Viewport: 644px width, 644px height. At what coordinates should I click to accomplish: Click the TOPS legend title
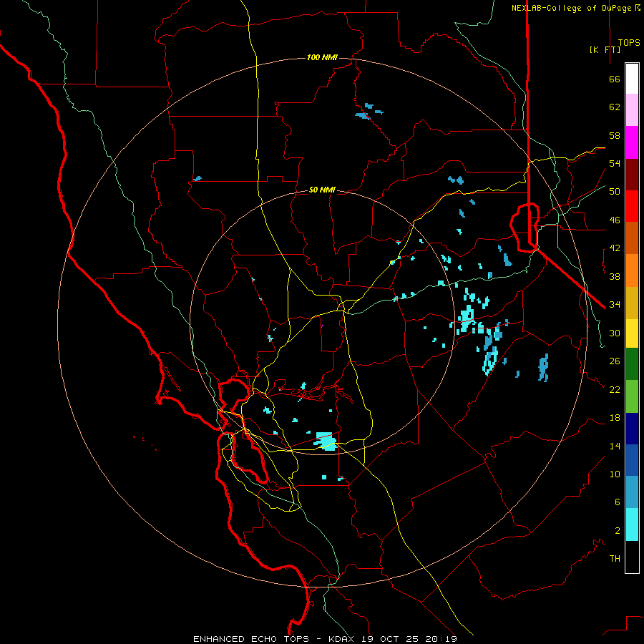click(629, 43)
